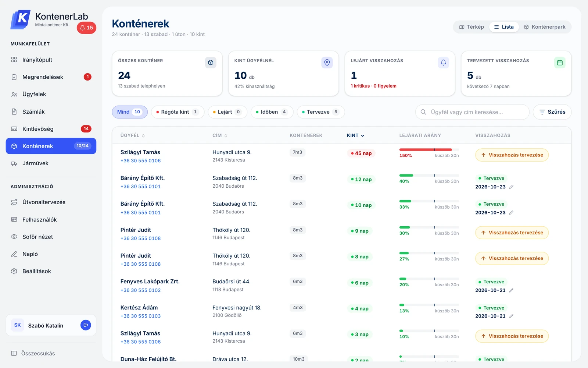Sort by the Cím column
The image size is (588, 368).
(220, 135)
